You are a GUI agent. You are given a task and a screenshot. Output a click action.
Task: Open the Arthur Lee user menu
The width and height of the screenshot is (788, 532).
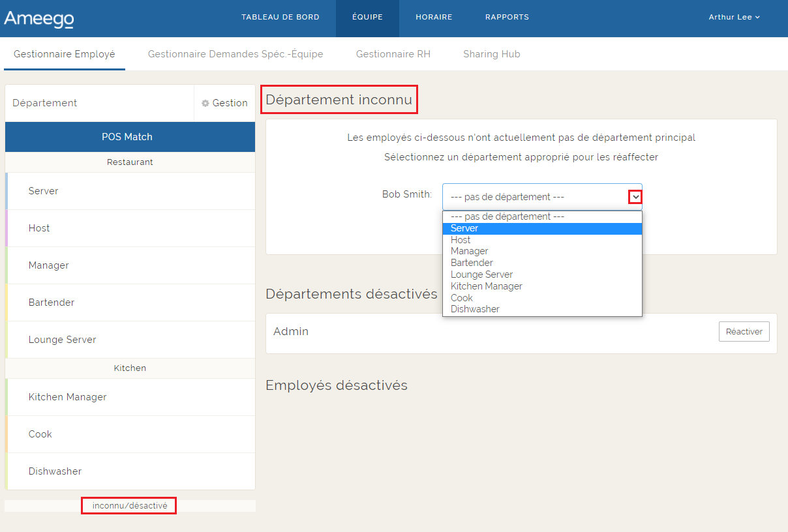734,18
